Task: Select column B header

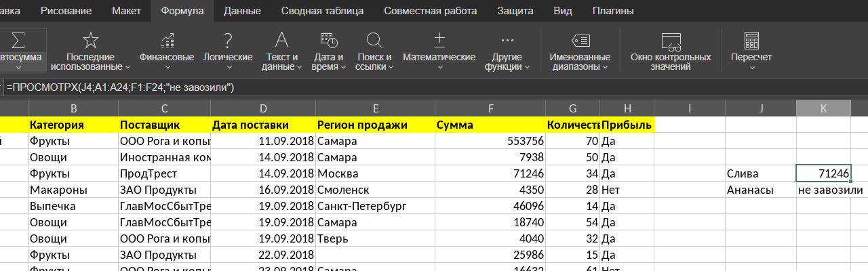Action: [x=73, y=108]
